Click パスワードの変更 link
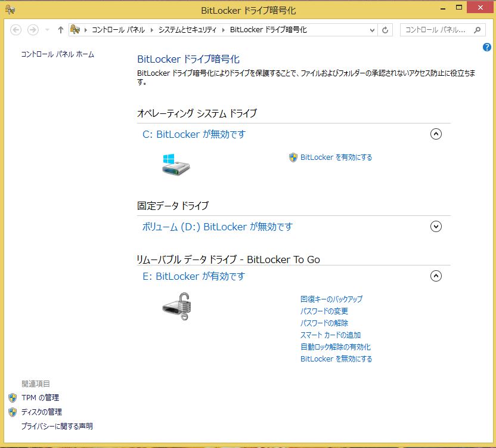 click(324, 311)
